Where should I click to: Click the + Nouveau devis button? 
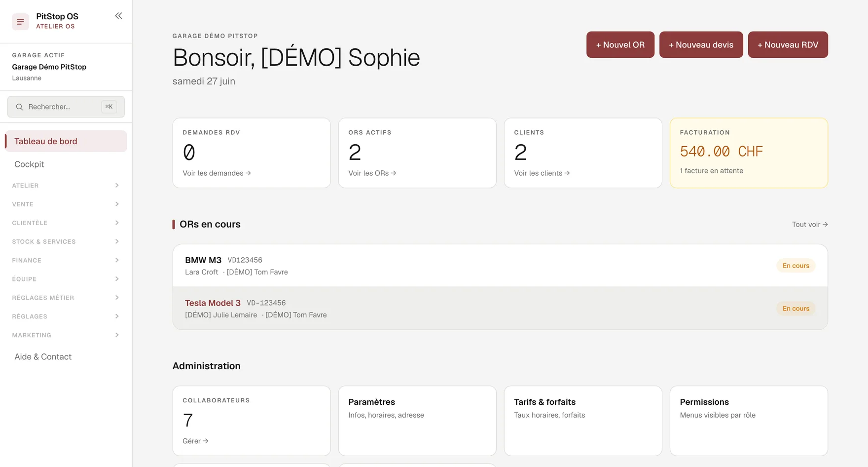(701, 45)
